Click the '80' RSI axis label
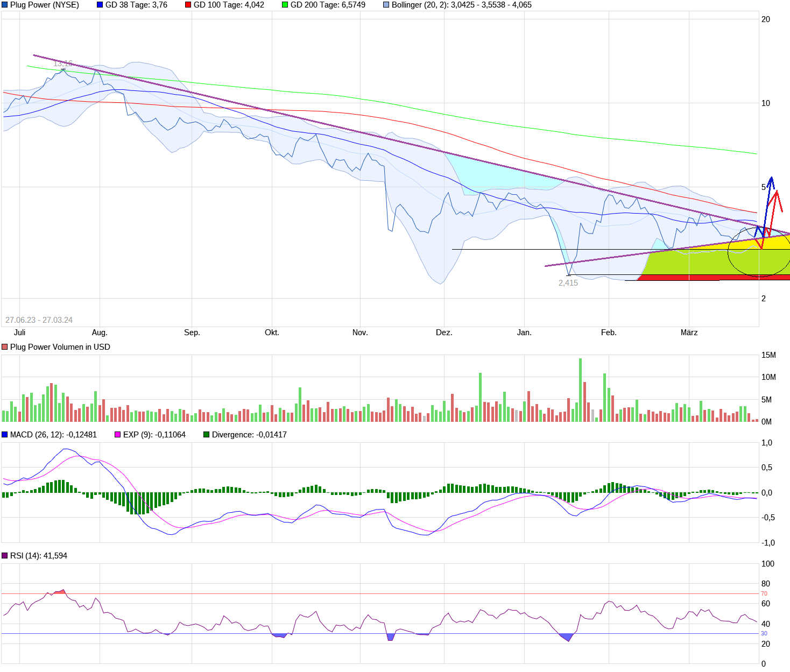 click(x=766, y=584)
